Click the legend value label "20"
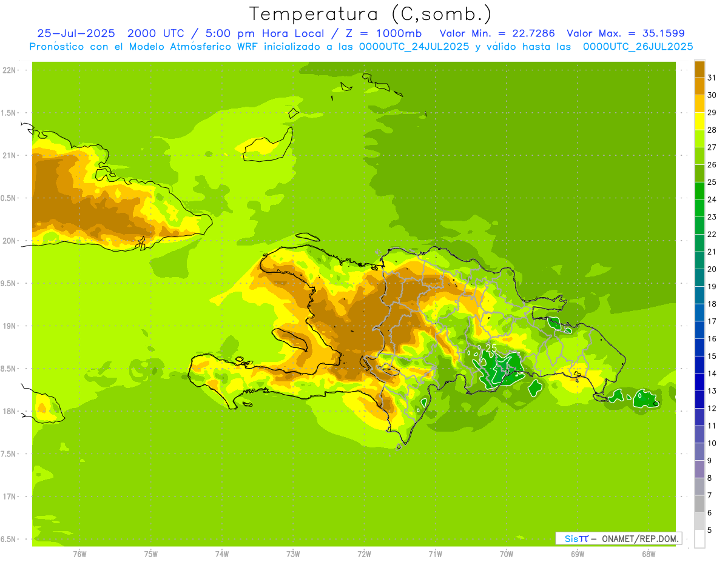Image resolution: width=728 pixels, height=562 pixels. coord(712,269)
